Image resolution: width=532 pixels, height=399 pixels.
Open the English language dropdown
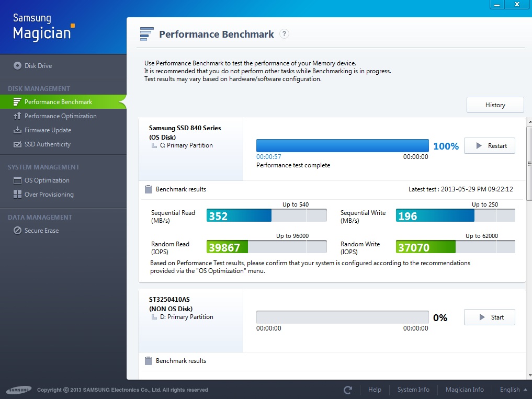click(513, 390)
